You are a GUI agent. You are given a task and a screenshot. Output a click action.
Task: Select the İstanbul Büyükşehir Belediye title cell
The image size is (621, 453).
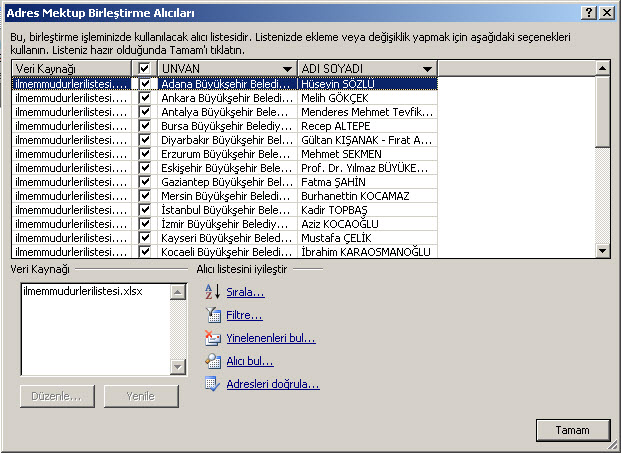click(227, 210)
